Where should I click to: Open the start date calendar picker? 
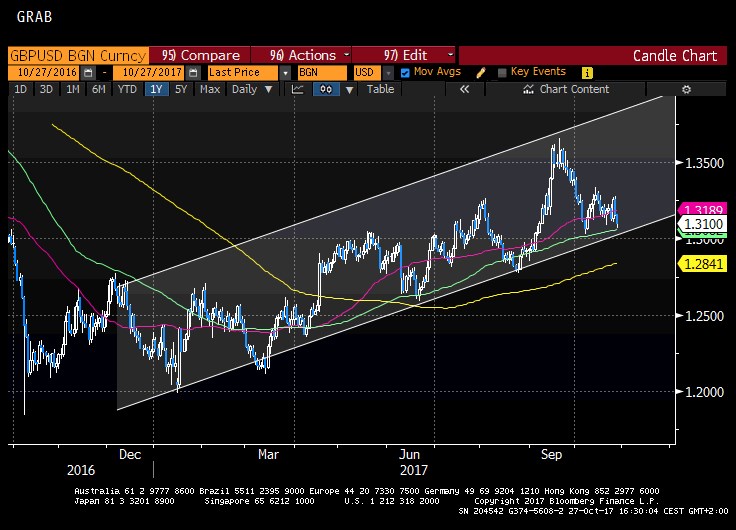point(88,73)
